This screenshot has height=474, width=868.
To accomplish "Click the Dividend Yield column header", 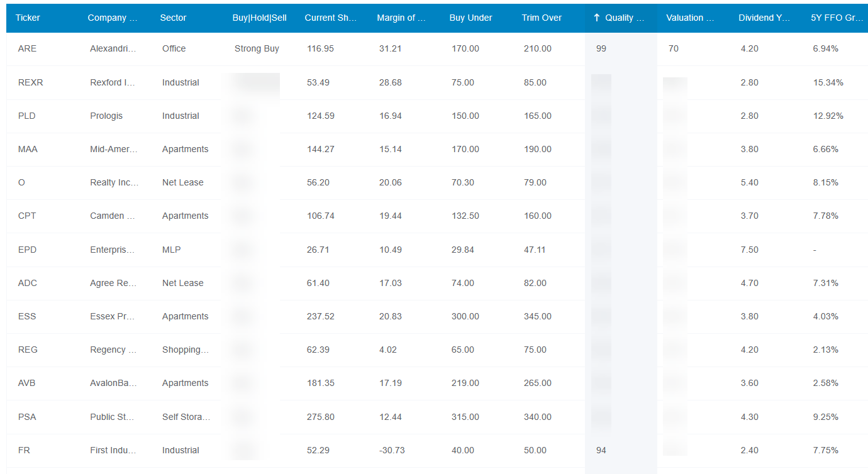I will click(764, 18).
